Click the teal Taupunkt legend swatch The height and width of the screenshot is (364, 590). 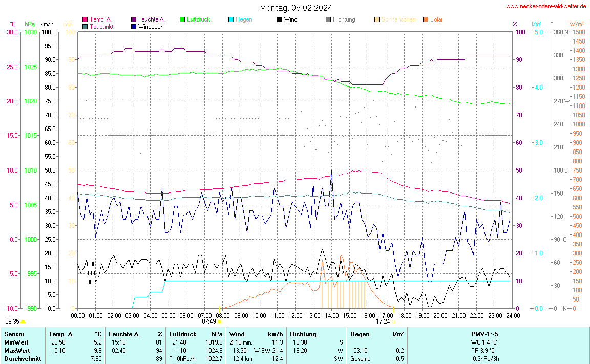85,26
